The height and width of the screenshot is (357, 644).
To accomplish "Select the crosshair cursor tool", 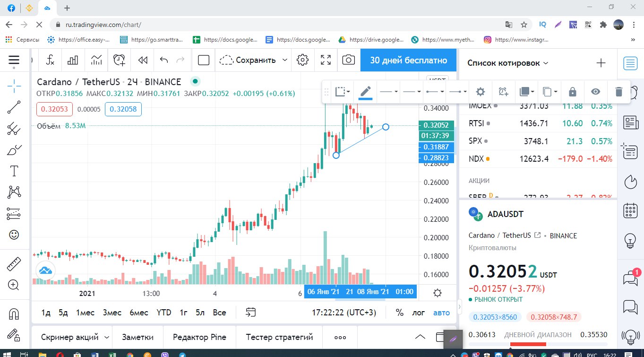I will tap(14, 86).
